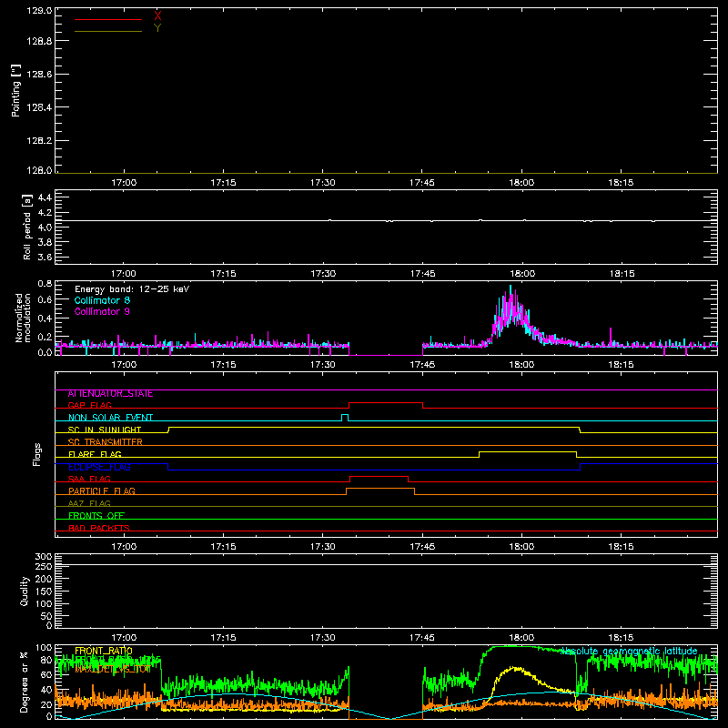Click the 128.6 tick on Pointing axis
The width and height of the screenshot is (728, 728).
[x=39, y=75]
